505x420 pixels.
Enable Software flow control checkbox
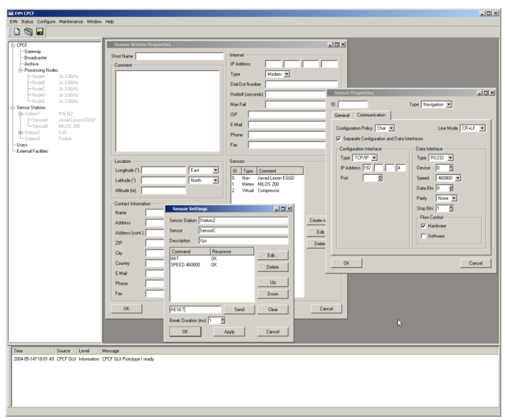point(423,235)
